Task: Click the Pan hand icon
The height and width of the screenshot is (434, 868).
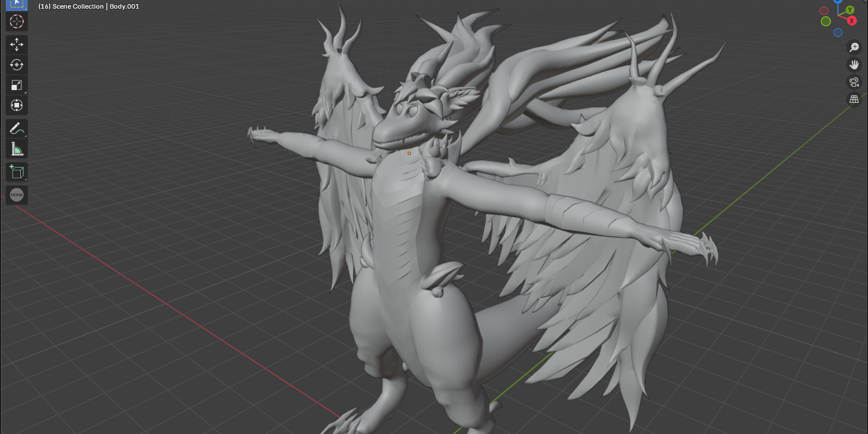Action: pyautogui.click(x=854, y=64)
